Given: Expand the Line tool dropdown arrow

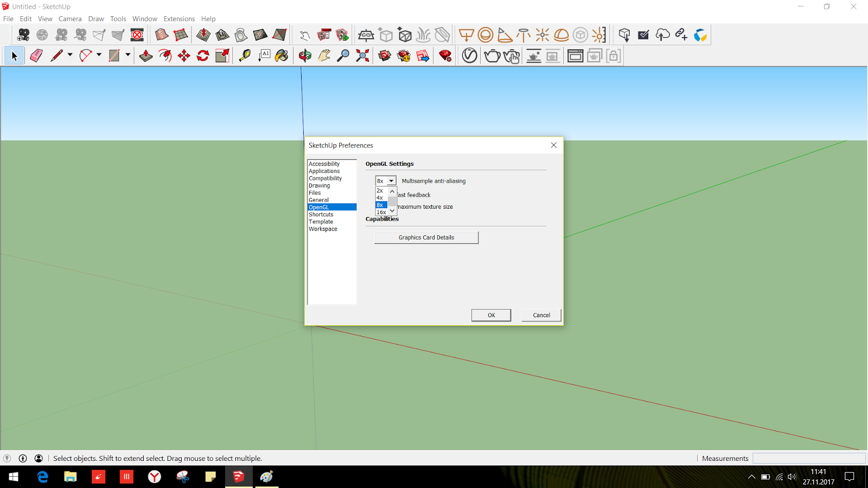Looking at the screenshot, I should pos(69,55).
